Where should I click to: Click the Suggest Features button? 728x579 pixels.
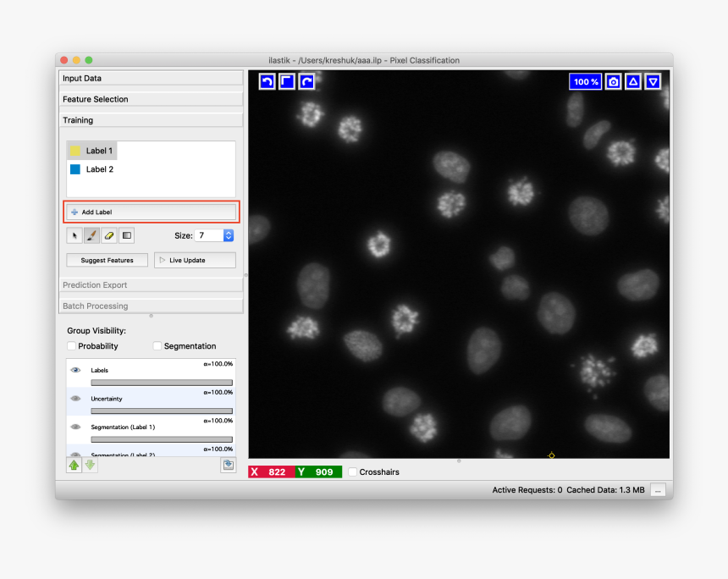click(x=108, y=260)
